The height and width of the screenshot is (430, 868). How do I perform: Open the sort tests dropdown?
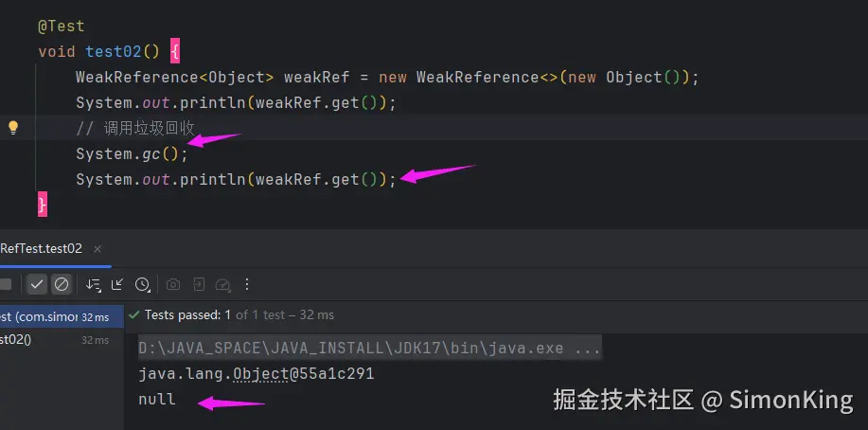[x=93, y=284]
